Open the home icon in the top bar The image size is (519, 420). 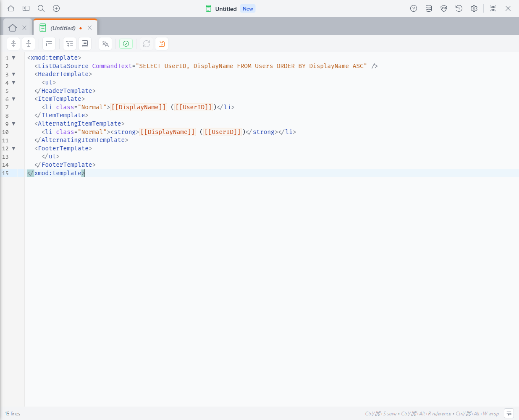coord(11,8)
